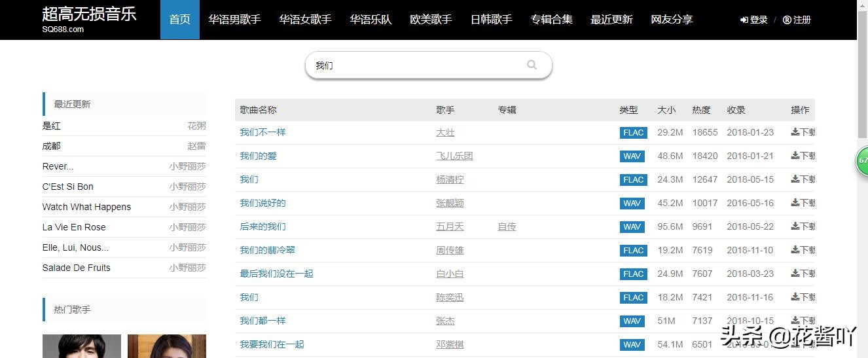The width and height of the screenshot is (868, 358).
Task: Open recent update Rever...
Action: click(58, 166)
